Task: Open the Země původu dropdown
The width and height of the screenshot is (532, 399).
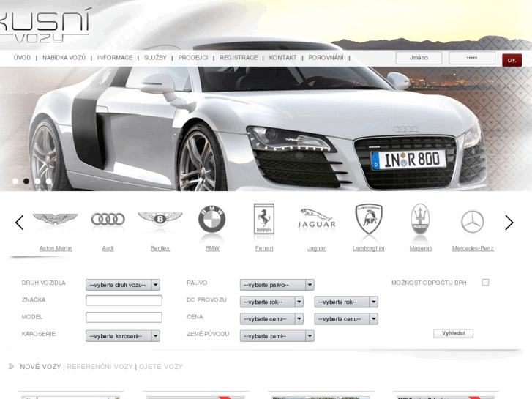Action: (277, 336)
